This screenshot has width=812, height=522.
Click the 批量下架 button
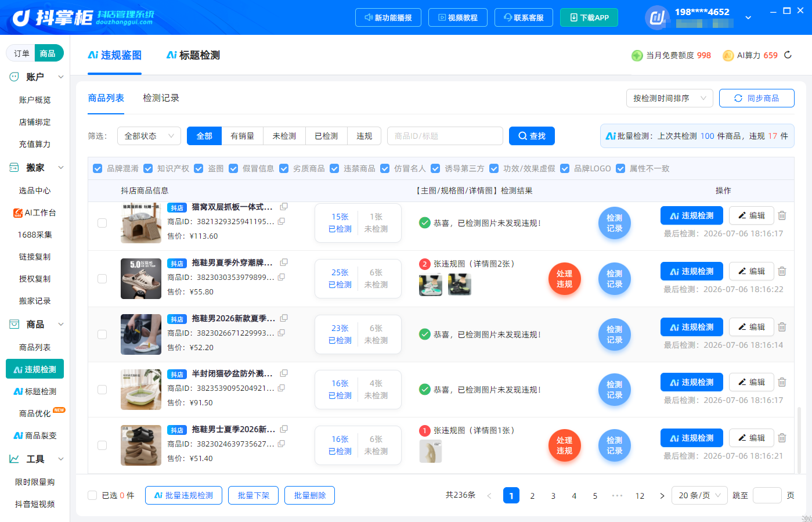(254, 495)
